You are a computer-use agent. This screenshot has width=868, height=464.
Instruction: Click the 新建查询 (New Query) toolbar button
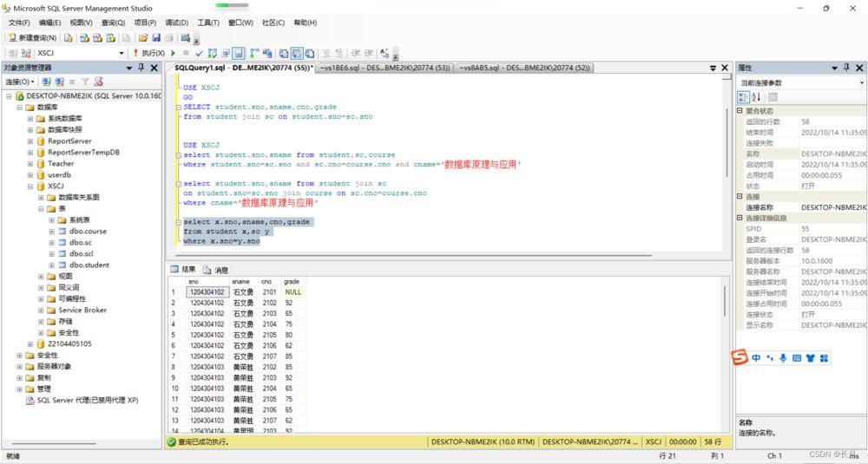(33, 38)
